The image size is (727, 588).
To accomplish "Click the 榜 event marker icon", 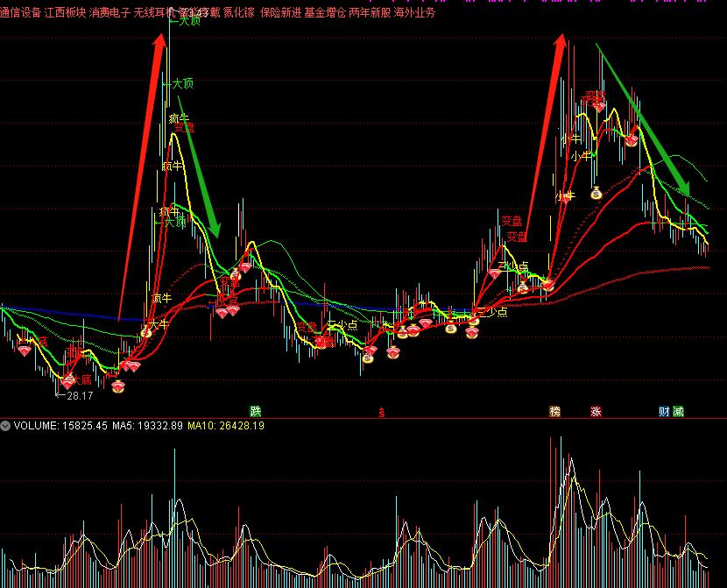I will [554, 411].
